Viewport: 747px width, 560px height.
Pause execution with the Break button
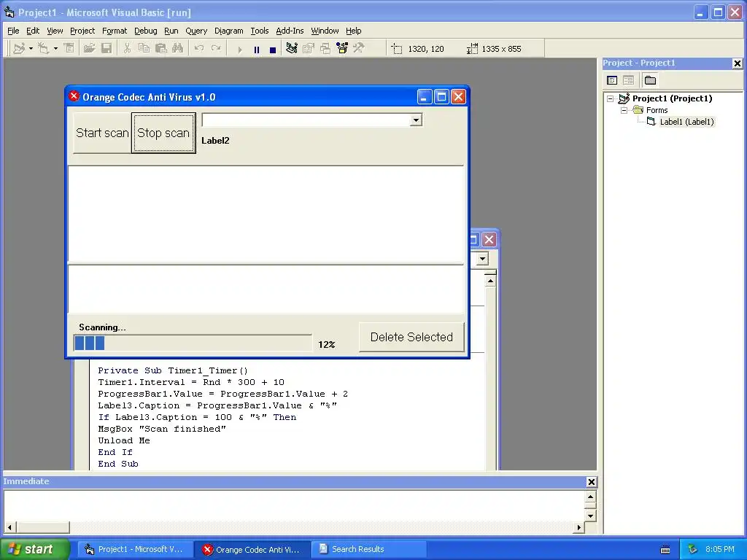pyautogui.click(x=257, y=50)
